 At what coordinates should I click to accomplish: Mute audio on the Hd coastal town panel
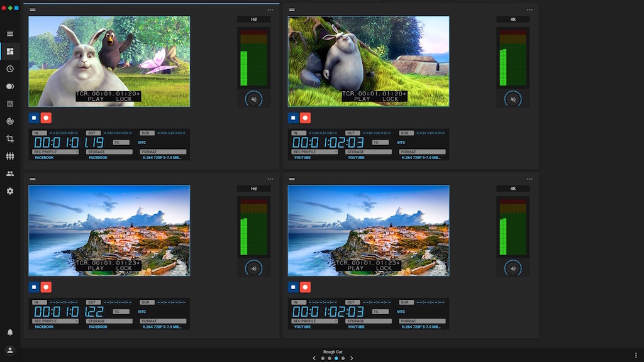pyautogui.click(x=254, y=268)
